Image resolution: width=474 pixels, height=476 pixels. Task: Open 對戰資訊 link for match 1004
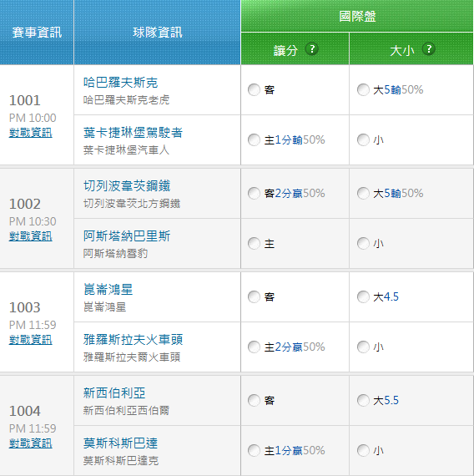pos(31,443)
